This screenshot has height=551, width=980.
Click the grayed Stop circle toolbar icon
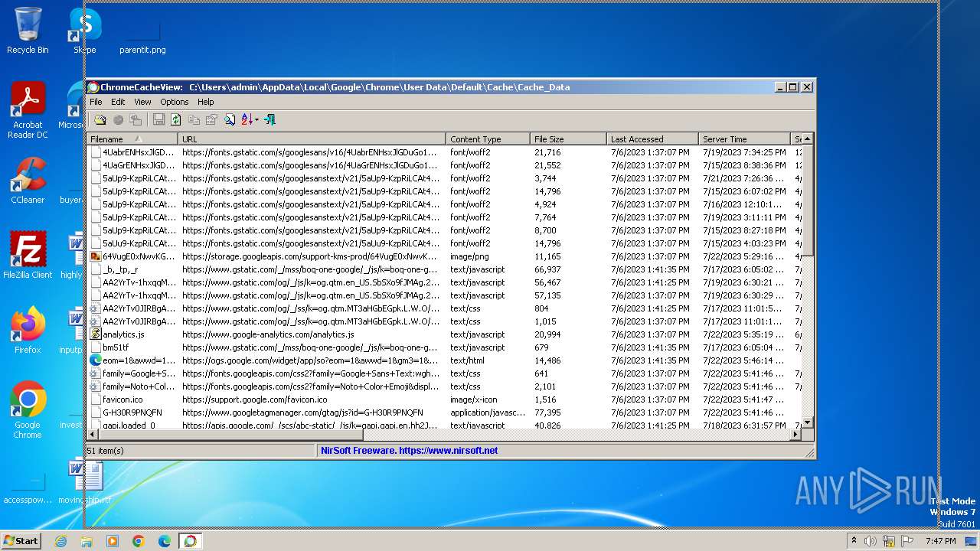pos(118,119)
